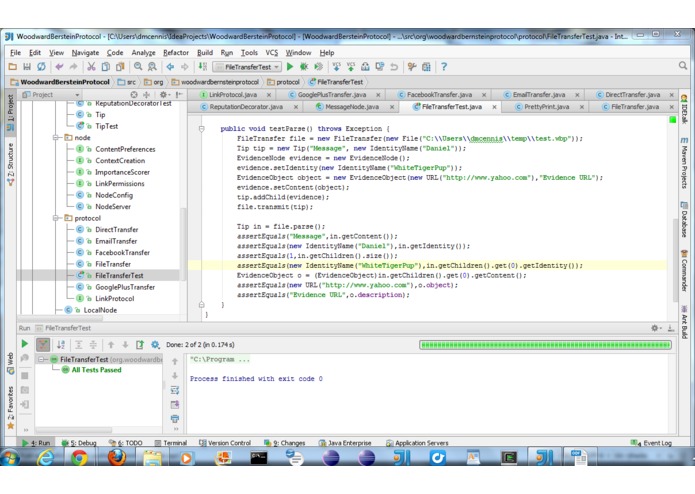Image resolution: width=695 pixels, height=494 pixels.
Task: Click the Back navigation arrow in toolbar
Action: pos(170,67)
